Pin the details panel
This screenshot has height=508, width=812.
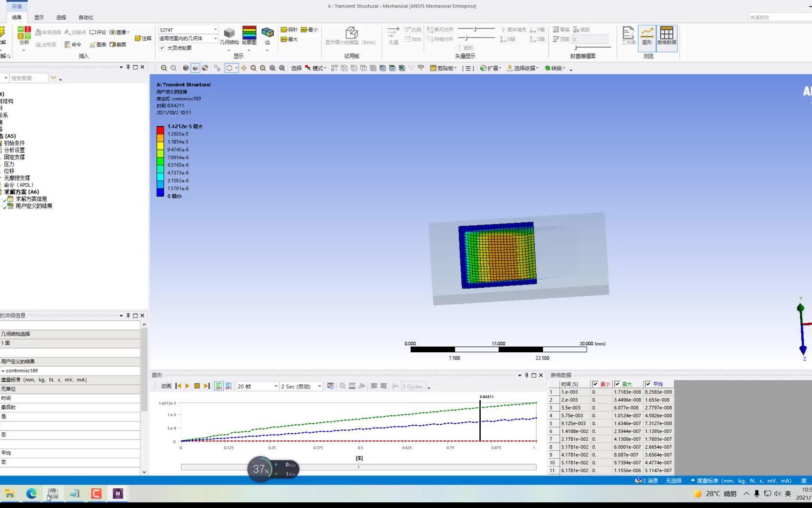[128, 316]
